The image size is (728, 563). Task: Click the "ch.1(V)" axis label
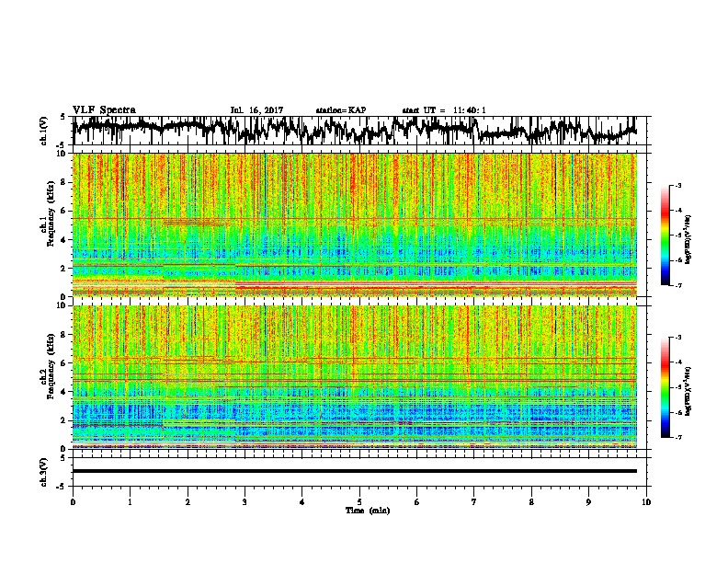(44, 131)
